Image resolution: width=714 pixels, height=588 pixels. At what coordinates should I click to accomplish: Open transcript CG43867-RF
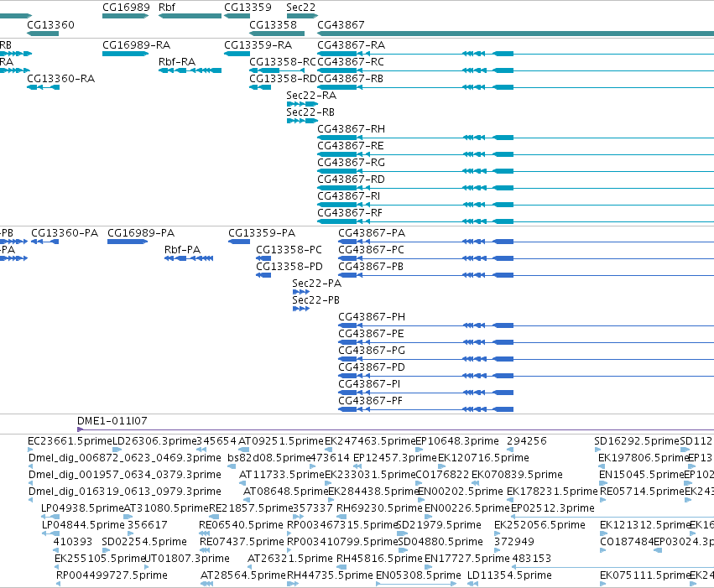tap(349, 213)
